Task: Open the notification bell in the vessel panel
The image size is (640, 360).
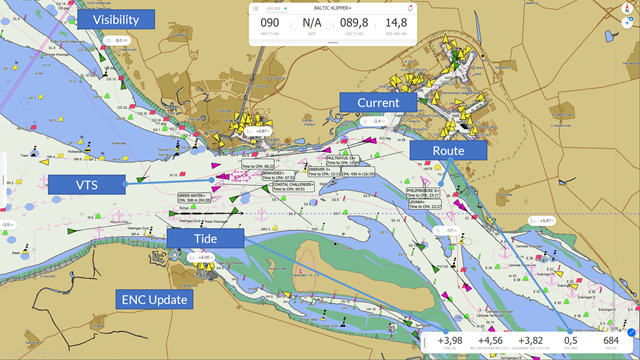Action: [x=410, y=8]
